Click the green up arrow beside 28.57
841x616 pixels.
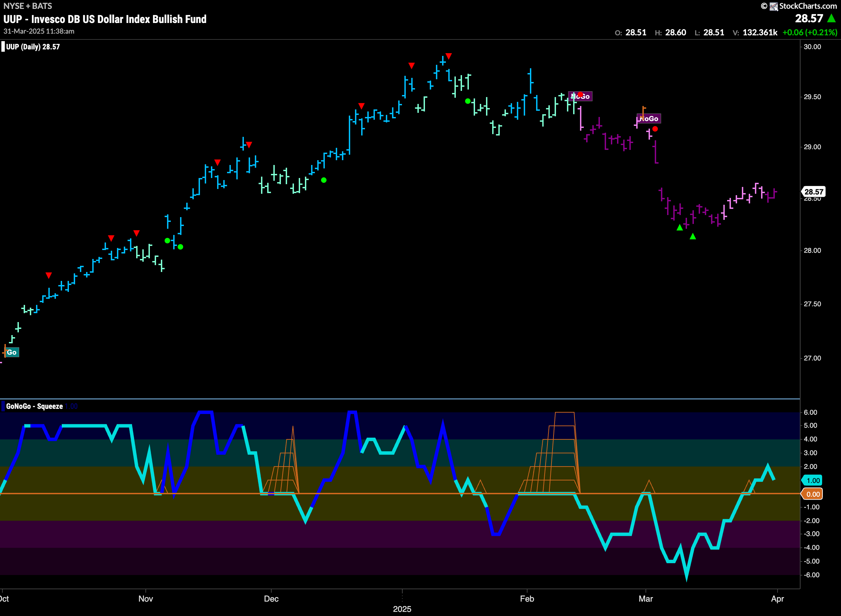pos(831,18)
